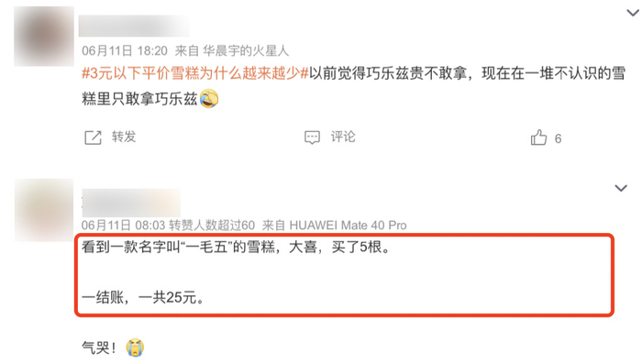The image size is (642, 364).
Task: Click the like count 6
Action: point(558,138)
